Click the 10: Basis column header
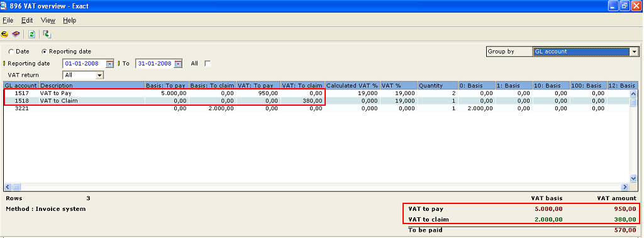 pyautogui.click(x=552, y=86)
